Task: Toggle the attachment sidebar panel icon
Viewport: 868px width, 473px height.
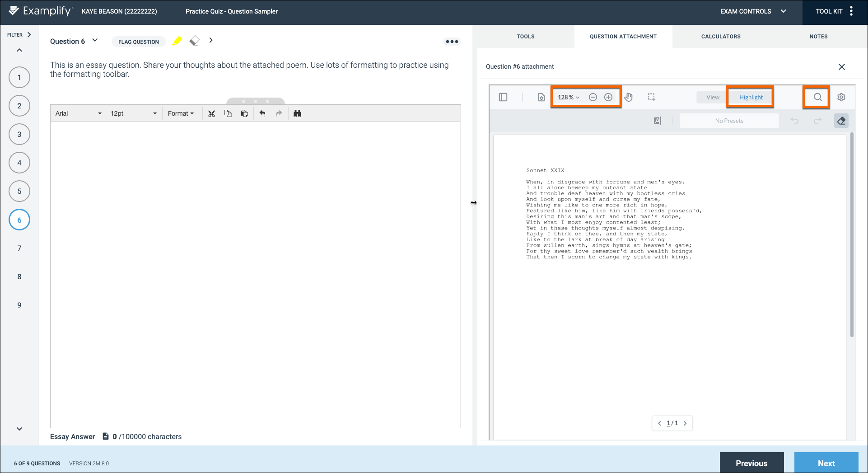Action: tap(503, 97)
